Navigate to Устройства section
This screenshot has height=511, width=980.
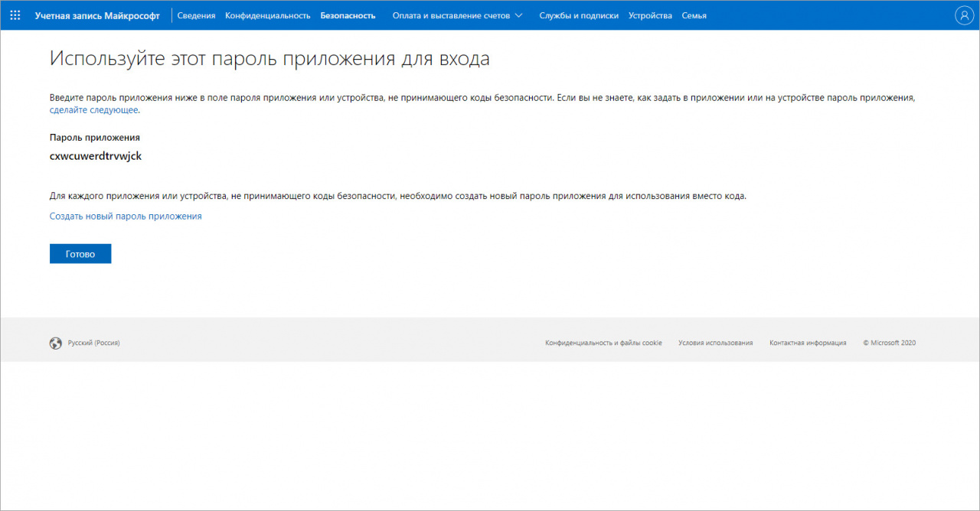[x=650, y=15]
